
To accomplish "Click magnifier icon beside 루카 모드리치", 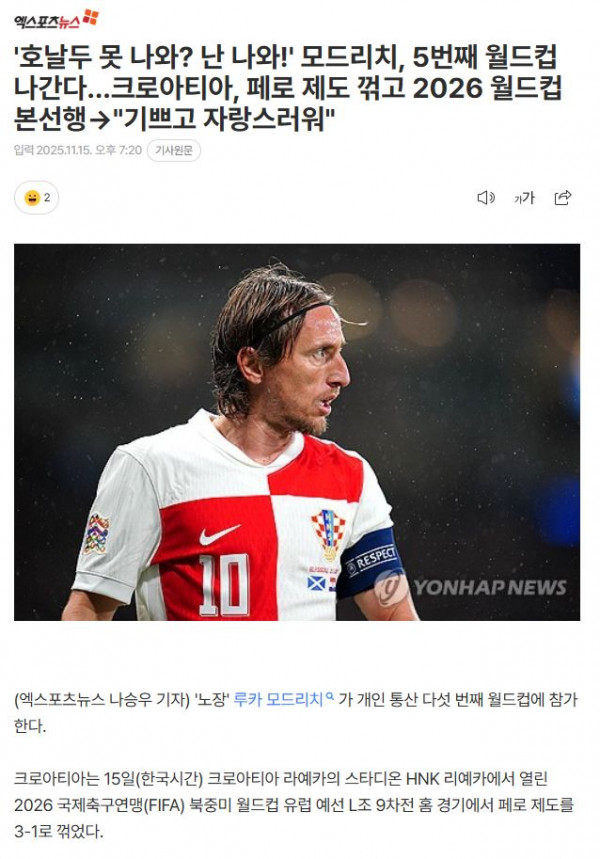I will coord(330,697).
